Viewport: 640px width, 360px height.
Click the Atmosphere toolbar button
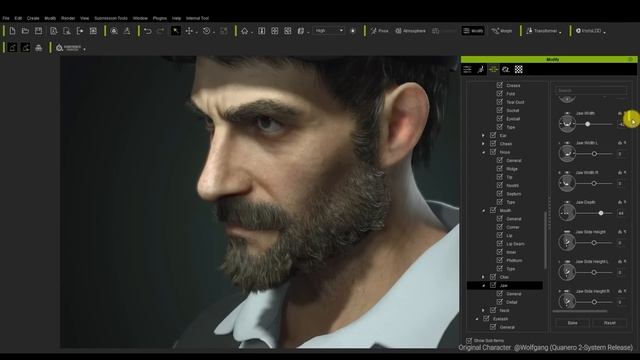pos(410,31)
